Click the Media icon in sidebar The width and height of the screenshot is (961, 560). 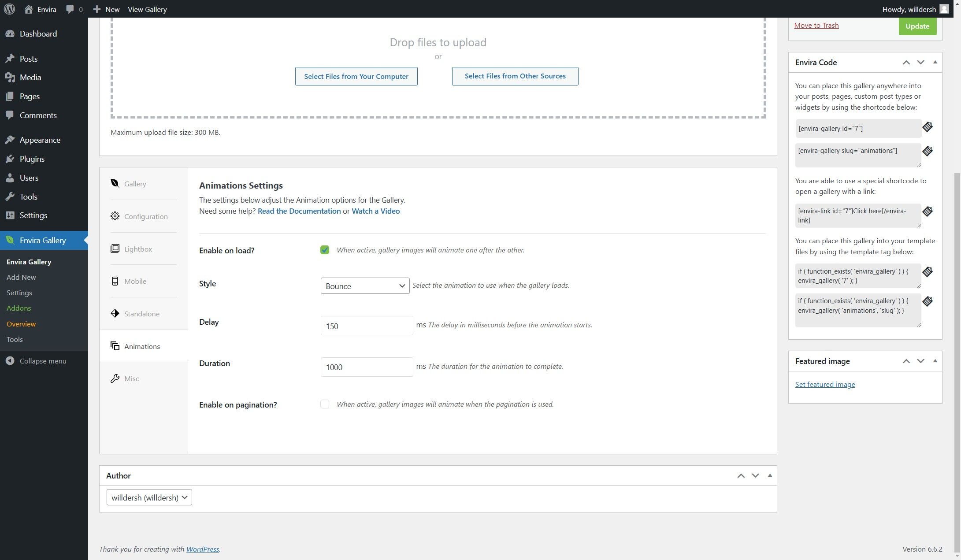pos(10,78)
